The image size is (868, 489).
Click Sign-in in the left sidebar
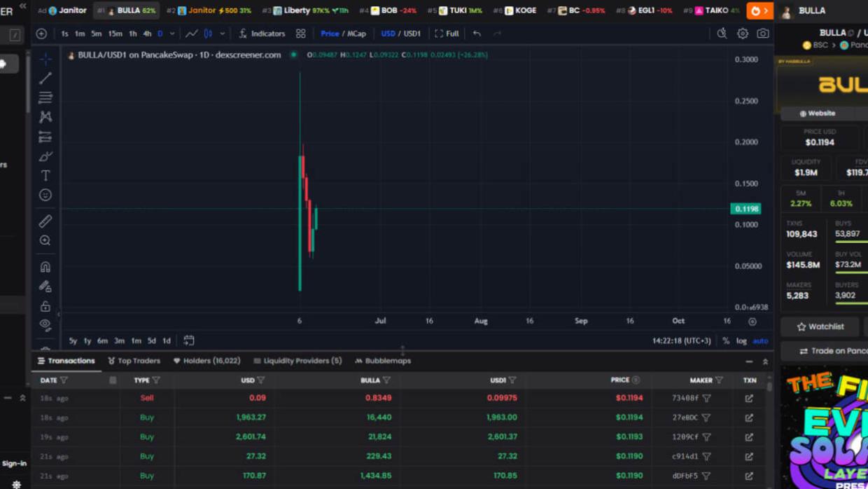click(14, 463)
